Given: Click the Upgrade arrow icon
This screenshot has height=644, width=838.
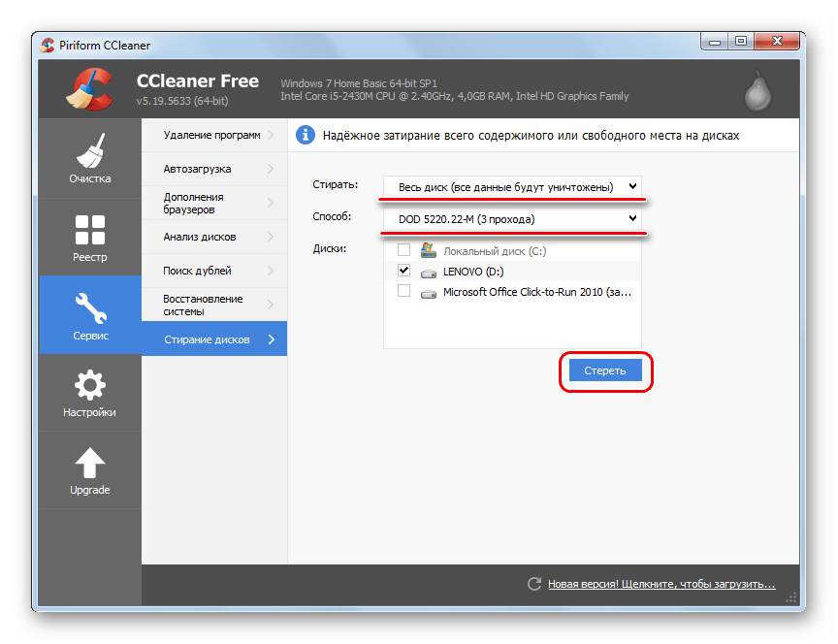Looking at the screenshot, I should [x=89, y=463].
